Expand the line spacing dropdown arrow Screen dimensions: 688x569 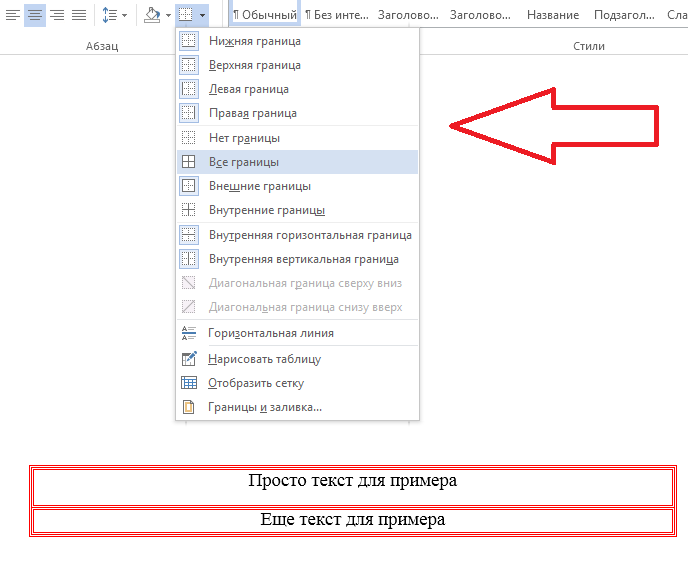tap(124, 16)
